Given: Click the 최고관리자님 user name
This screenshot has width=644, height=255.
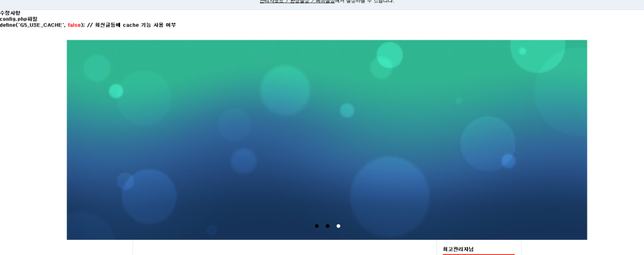Looking at the screenshot, I should coord(458,249).
